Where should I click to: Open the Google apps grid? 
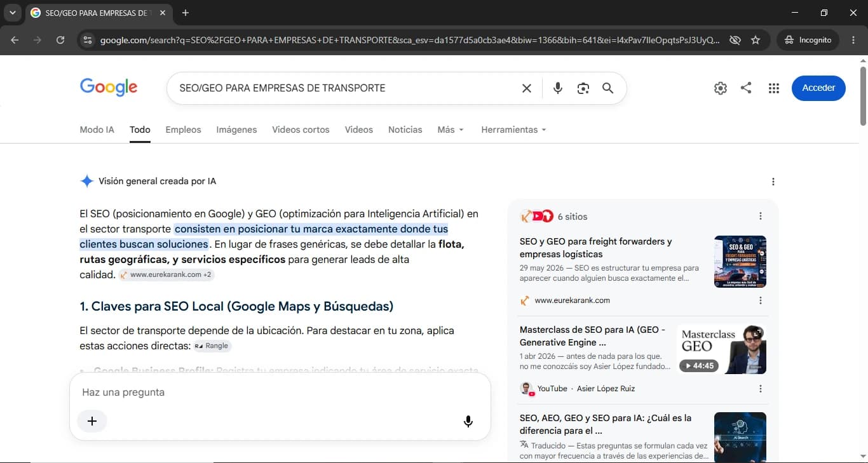click(773, 88)
